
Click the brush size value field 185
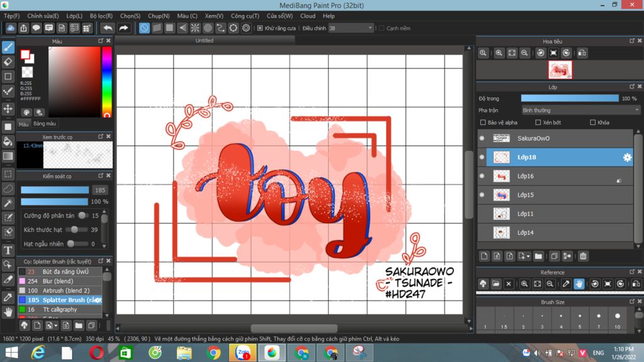100,190
